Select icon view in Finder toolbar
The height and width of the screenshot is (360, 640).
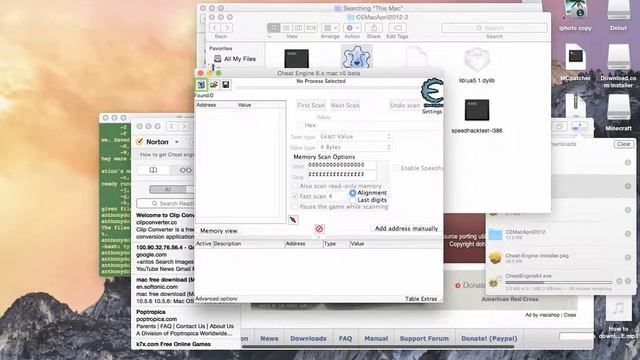point(273,28)
